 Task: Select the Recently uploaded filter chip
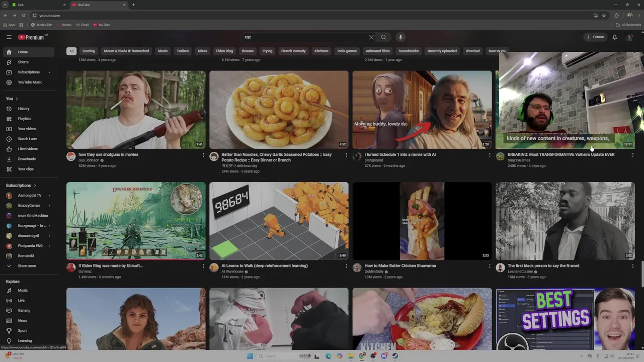pos(442,51)
